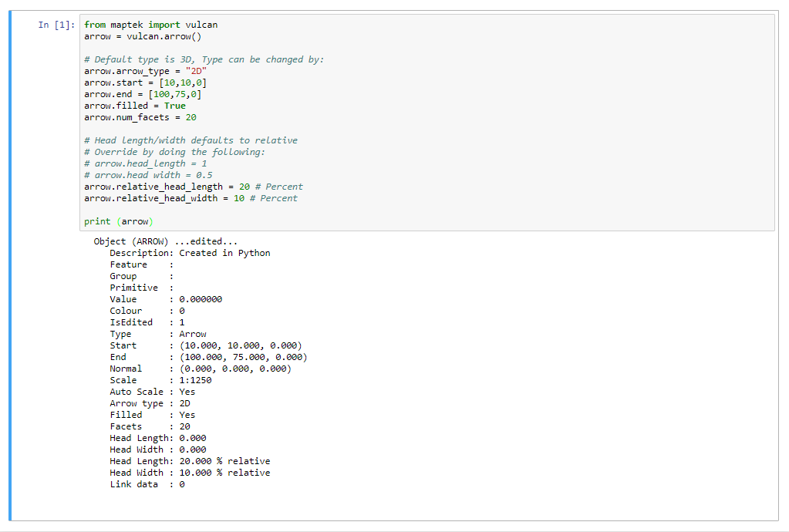
Task: Click the 'Scale : 1:1250' output row
Action: (161, 380)
